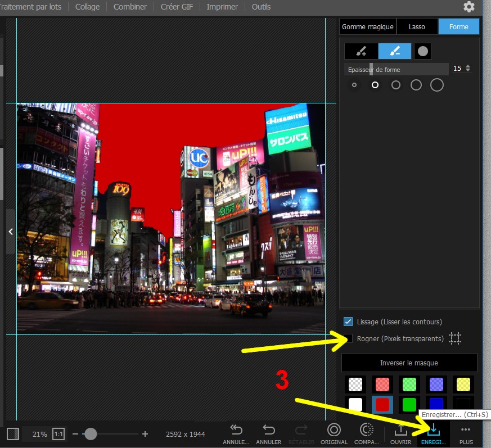Click the thickness value field showing 15
The image size is (491, 448).
pos(457,68)
